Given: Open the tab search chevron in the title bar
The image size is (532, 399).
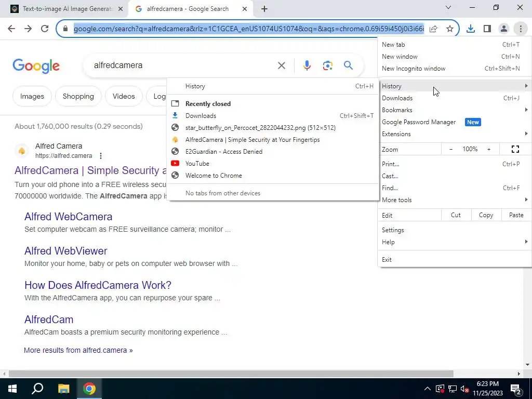Looking at the screenshot, I should tap(448, 7).
